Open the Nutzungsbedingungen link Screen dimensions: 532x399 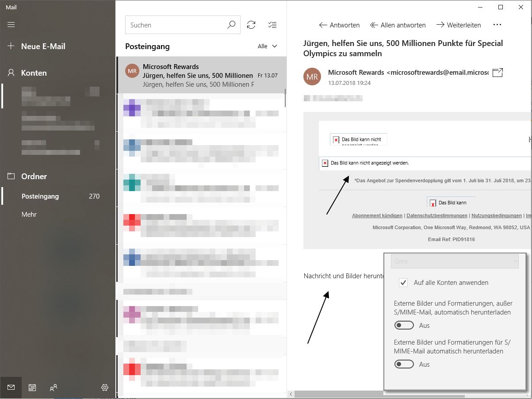click(497, 215)
